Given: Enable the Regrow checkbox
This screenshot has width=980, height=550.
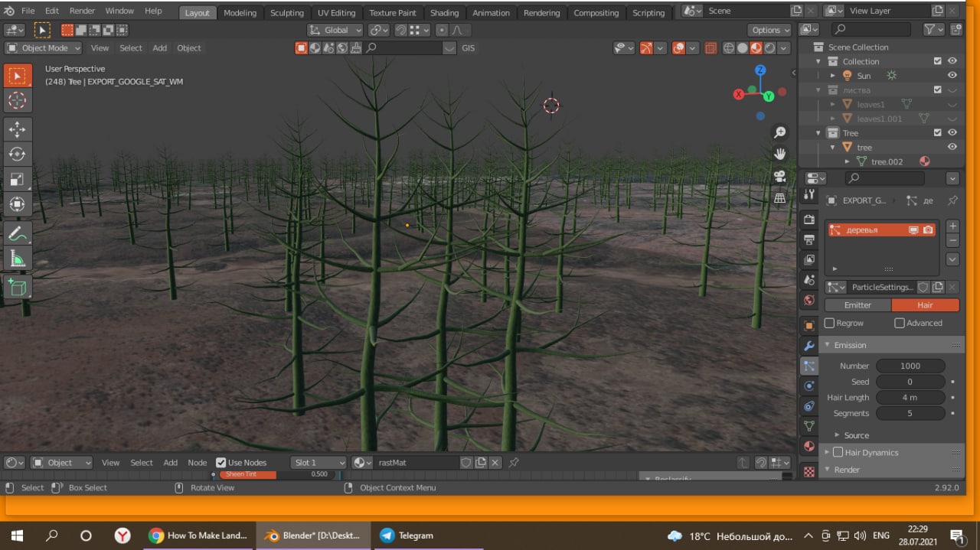Looking at the screenshot, I should (829, 323).
